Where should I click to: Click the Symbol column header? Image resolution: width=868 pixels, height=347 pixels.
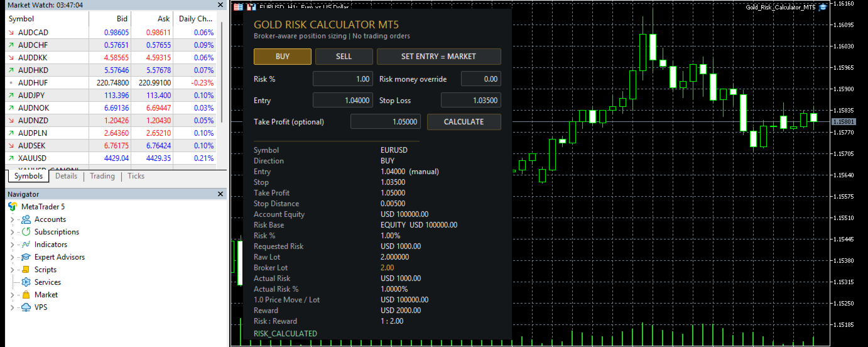tap(47, 19)
